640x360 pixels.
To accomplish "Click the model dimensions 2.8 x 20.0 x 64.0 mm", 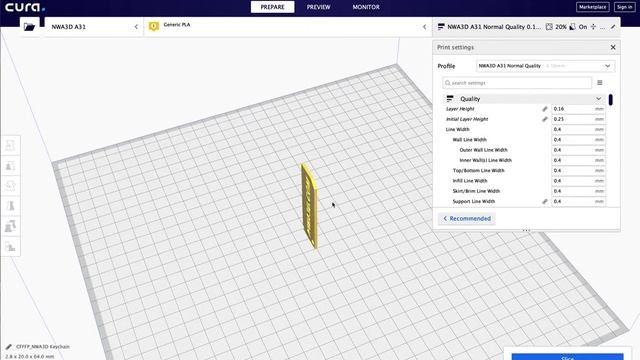I will pos(29,356).
